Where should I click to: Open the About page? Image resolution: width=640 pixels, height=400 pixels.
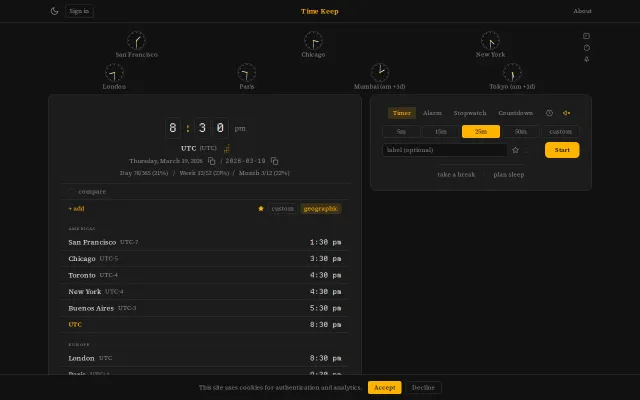[582, 11]
